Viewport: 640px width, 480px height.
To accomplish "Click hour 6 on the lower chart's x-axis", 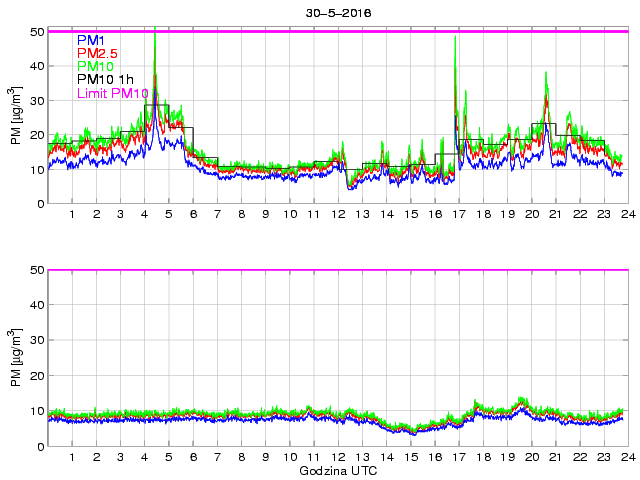I will (193, 457).
